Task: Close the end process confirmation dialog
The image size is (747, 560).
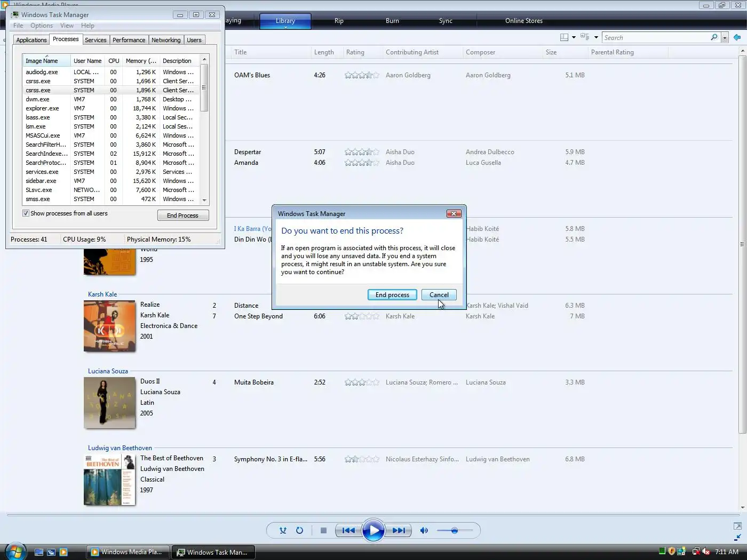Action: pyautogui.click(x=454, y=213)
